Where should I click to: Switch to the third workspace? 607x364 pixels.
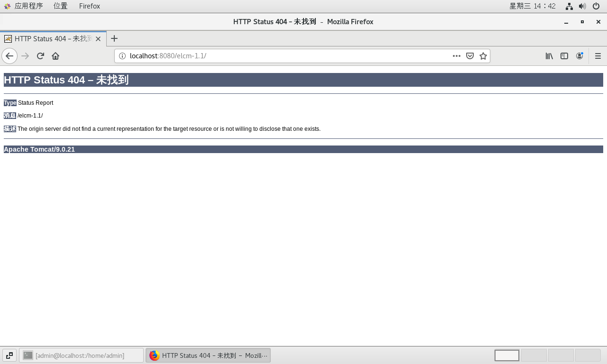(561, 355)
